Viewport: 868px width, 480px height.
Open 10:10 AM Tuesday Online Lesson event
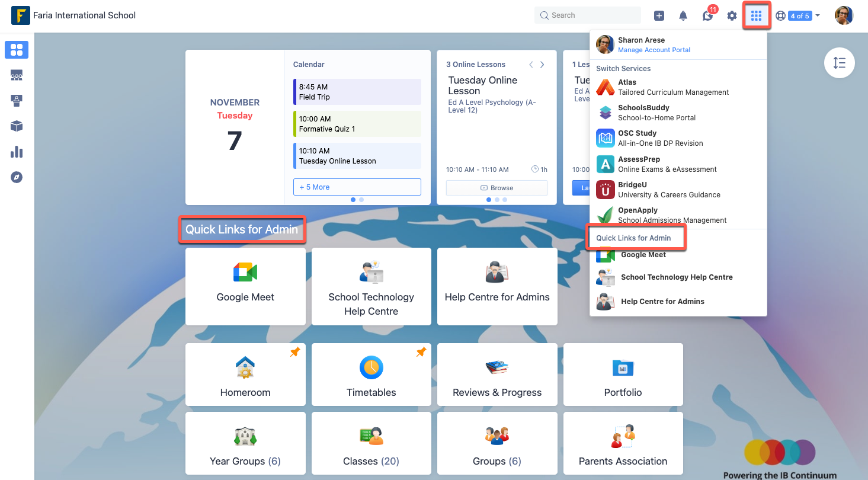click(357, 156)
